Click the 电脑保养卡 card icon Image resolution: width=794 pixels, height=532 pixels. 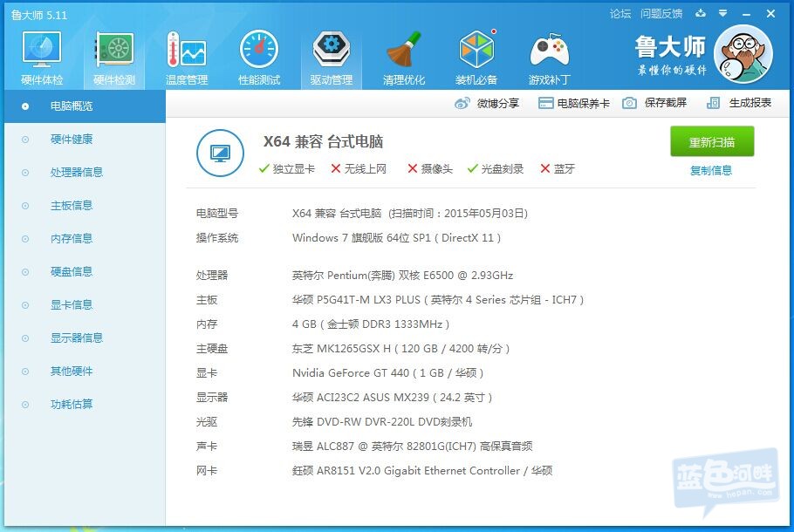(x=545, y=103)
